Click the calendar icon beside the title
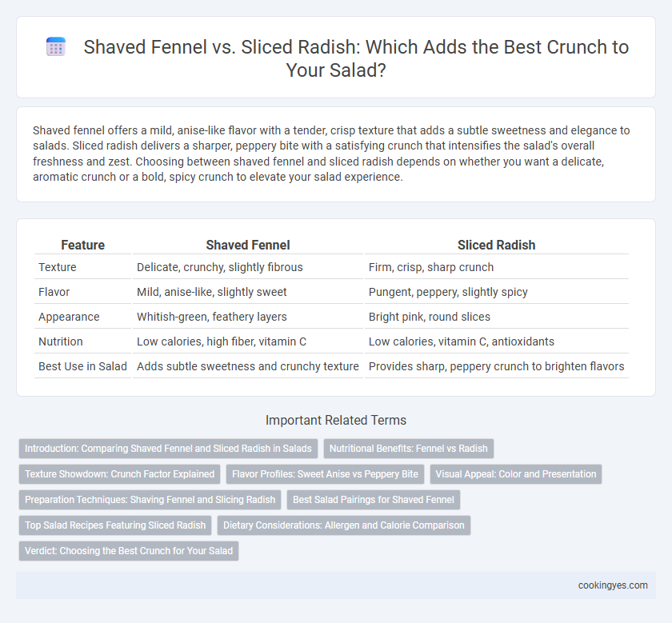Screen dimensions: 672x623 tap(56, 46)
